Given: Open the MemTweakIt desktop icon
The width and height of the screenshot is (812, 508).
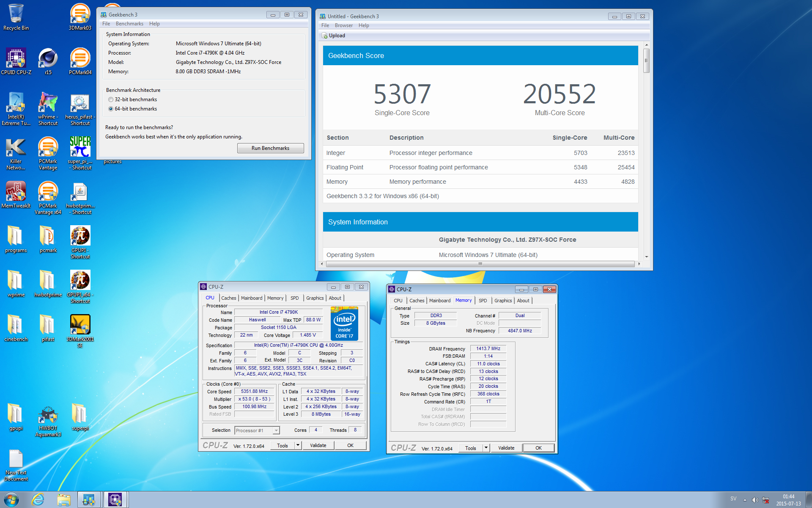Looking at the screenshot, I should click(x=16, y=195).
